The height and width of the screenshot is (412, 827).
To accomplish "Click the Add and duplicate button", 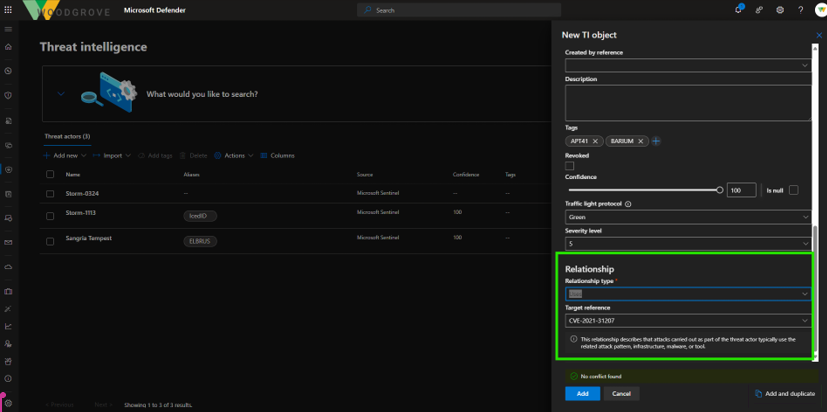I will pos(785,394).
